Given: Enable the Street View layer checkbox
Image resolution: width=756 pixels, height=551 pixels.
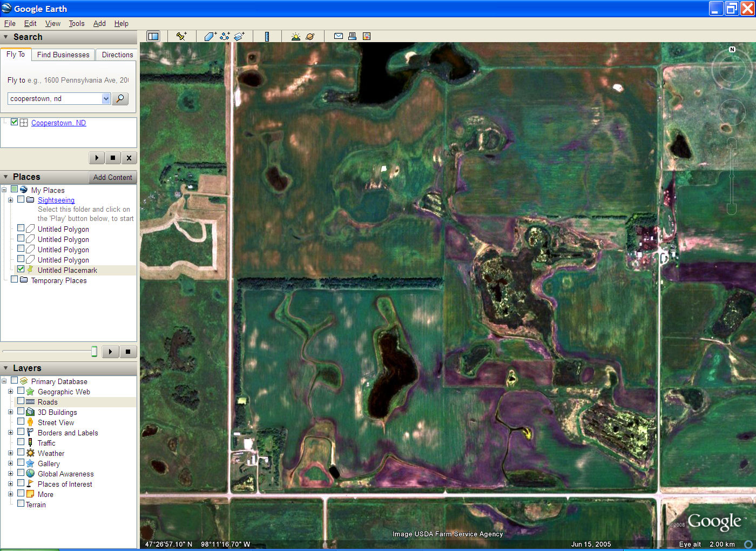Looking at the screenshot, I should (x=21, y=421).
